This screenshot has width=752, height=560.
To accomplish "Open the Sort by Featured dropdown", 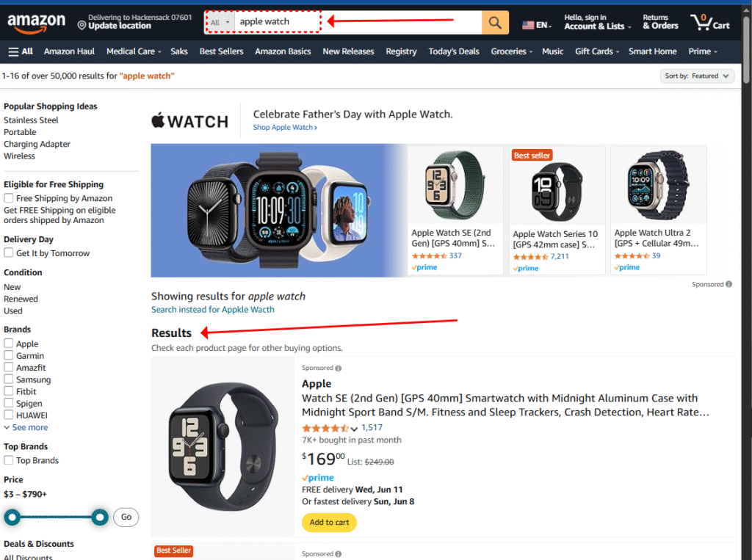I will click(696, 76).
